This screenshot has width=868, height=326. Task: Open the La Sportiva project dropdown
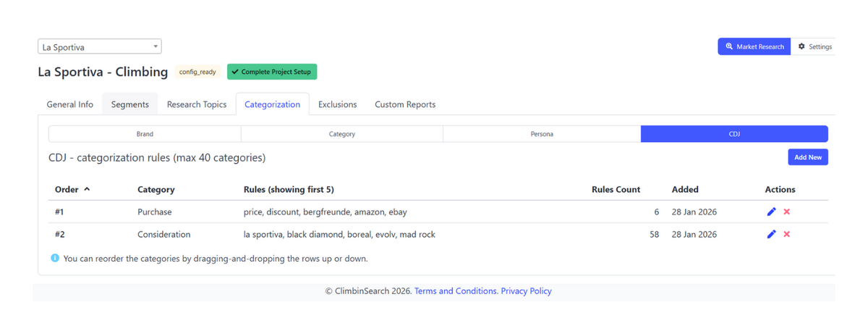[99, 47]
